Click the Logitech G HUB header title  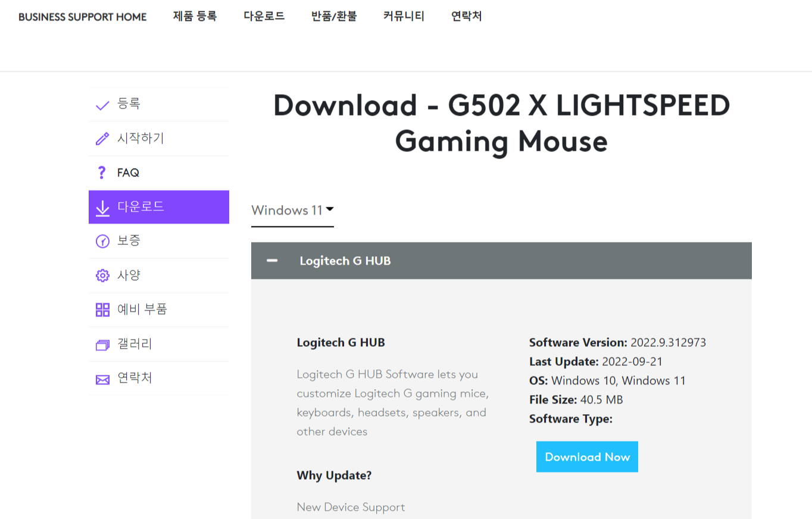(345, 261)
